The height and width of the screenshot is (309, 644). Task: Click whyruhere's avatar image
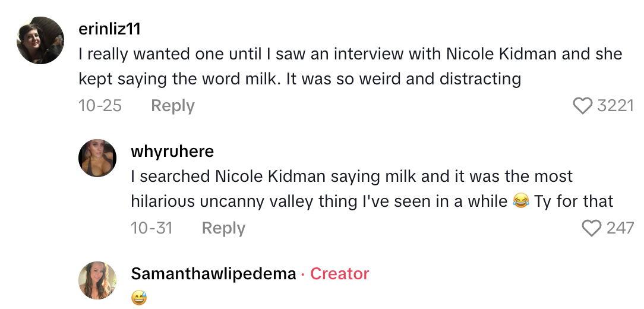97,158
